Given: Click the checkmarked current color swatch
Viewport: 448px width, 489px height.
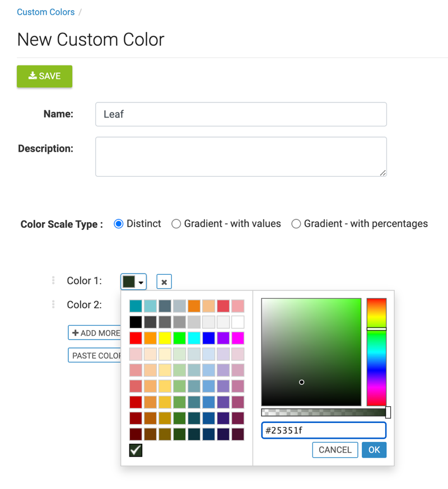Looking at the screenshot, I should coord(136,450).
